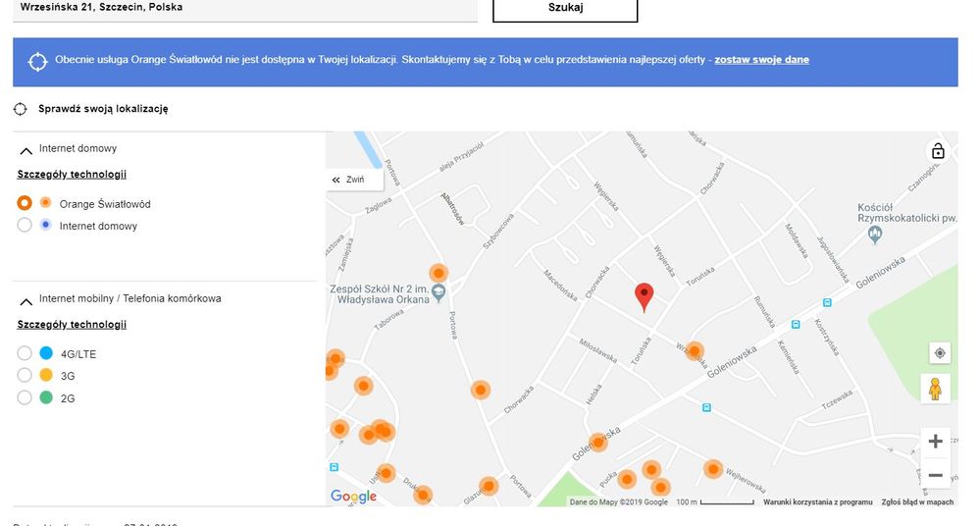This screenshot has height=526, width=980.
Task: Select the 3G coverage radio button
Action: coord(26,375)
